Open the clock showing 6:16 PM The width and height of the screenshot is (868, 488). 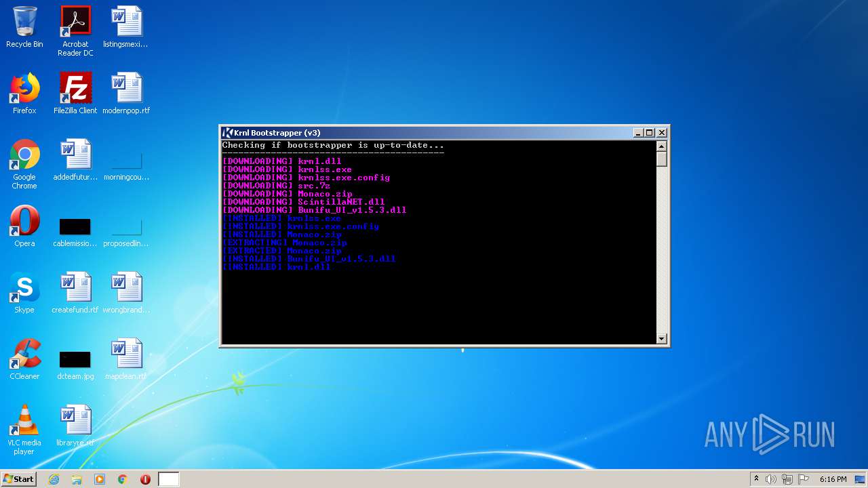coord(833,479)
